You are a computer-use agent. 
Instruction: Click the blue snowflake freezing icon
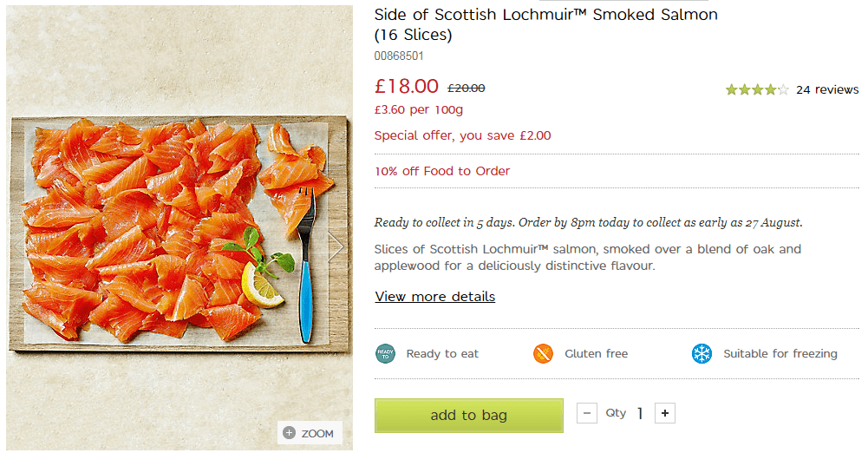pos(702,353)
